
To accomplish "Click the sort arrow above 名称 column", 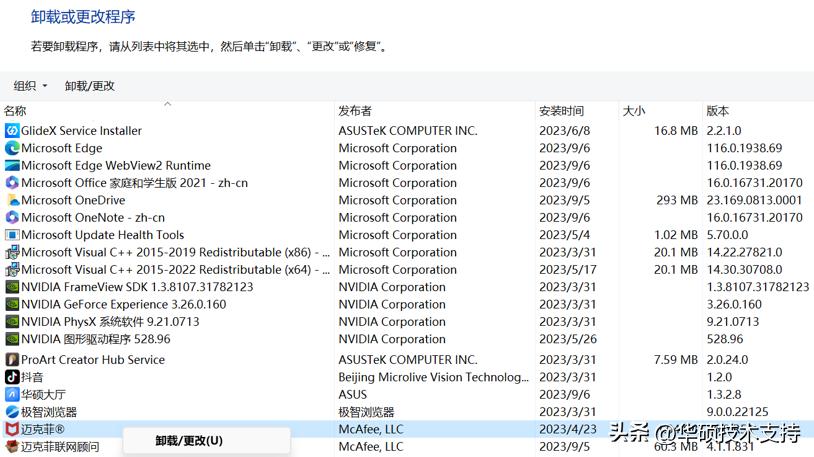I will point(168,104).
